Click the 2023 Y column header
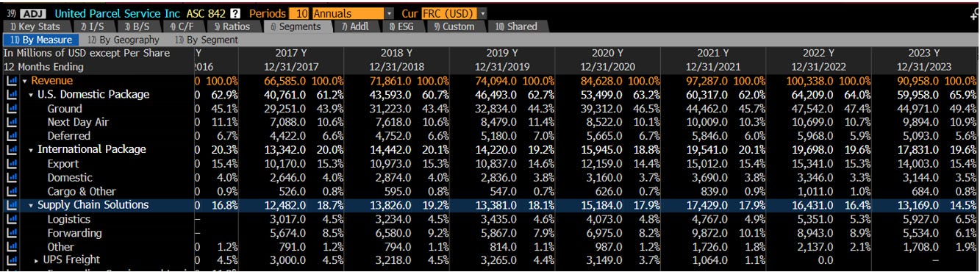This screenshot has height=272, width=980. pyautogui.click(x=924, y=54)
